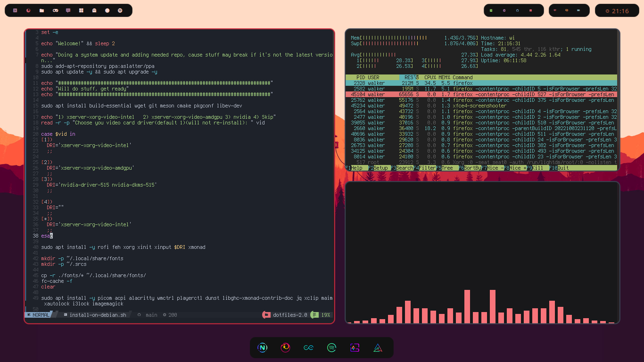This screenshot has height=362, width=644.
Task: Click the terminal icon in the top-left dock
Action: [x=15, y=10]
